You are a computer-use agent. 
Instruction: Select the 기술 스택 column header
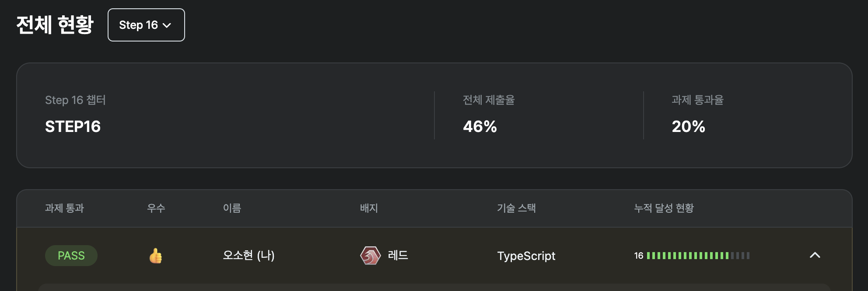tap(516, 208)
